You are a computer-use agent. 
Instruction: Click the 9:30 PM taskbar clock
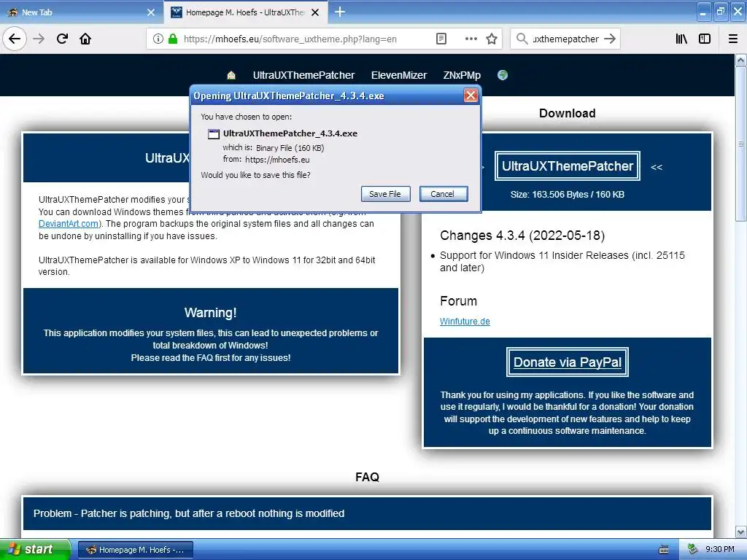pos(719,549)
